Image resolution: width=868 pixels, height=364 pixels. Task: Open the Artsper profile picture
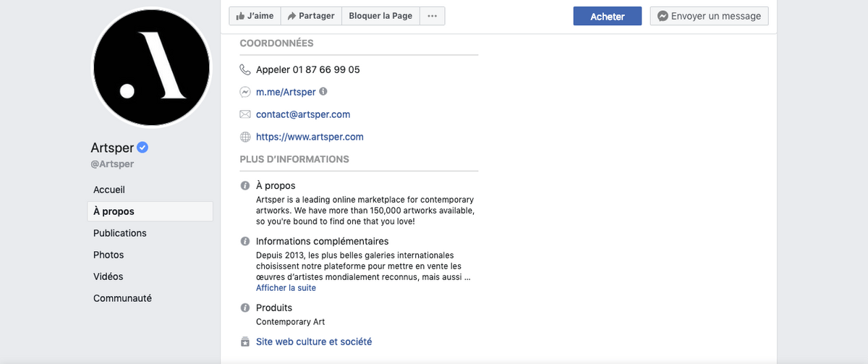pos(151,68)
